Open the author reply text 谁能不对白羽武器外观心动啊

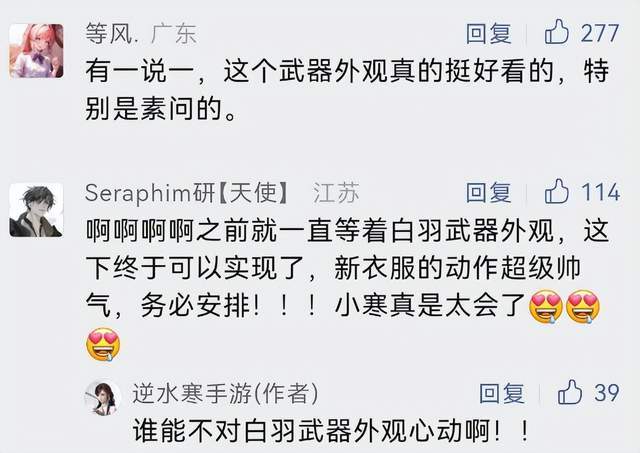[x=331, y=431]
